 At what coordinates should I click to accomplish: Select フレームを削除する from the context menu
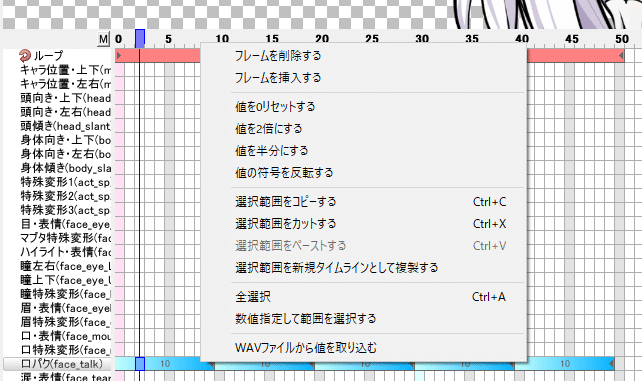278,56
